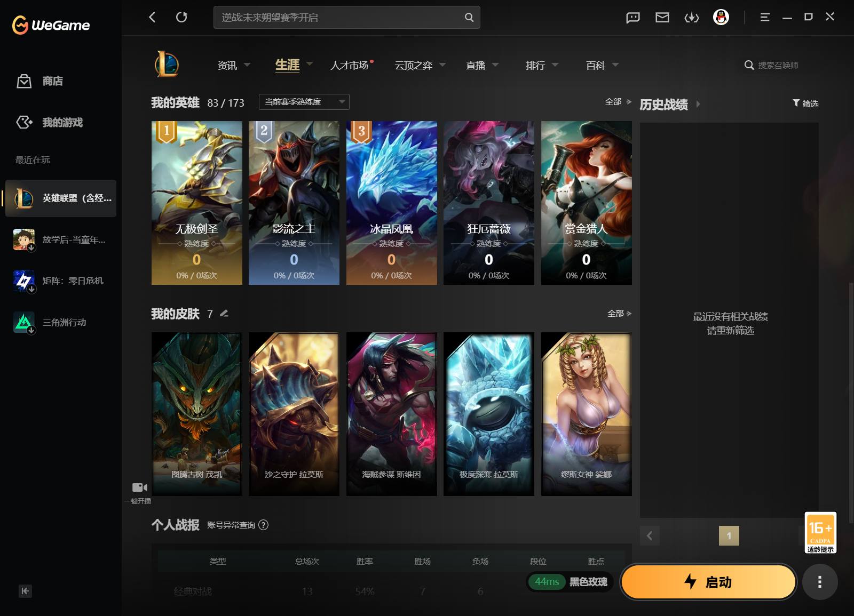Expand the 资讯 menu arrow

point(247,65)
